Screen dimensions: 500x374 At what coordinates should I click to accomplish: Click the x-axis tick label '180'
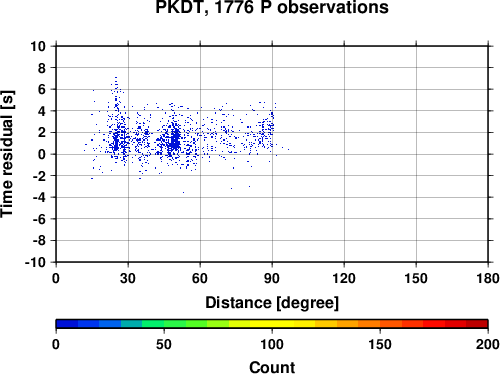488,278
